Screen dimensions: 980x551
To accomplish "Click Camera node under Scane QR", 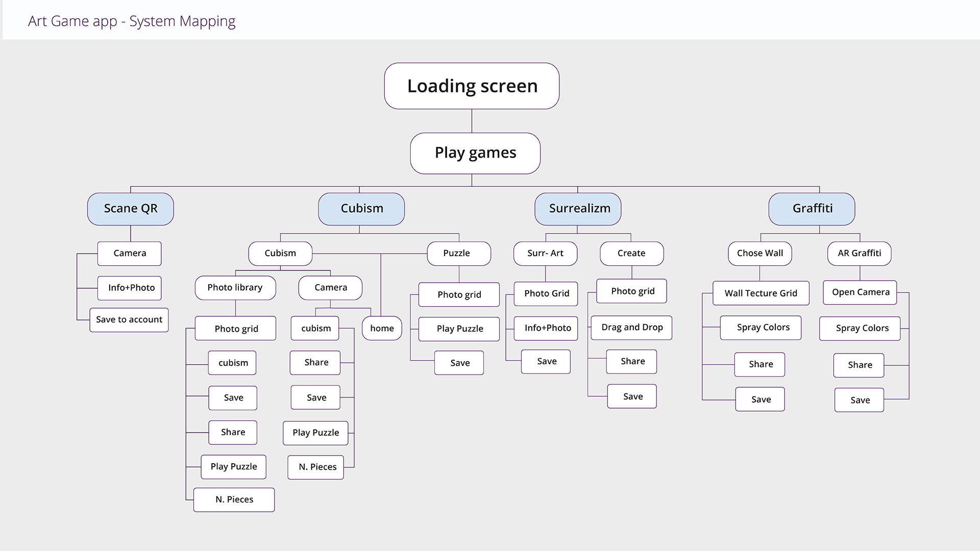I will pyautogui.click(x=130, y=254).
